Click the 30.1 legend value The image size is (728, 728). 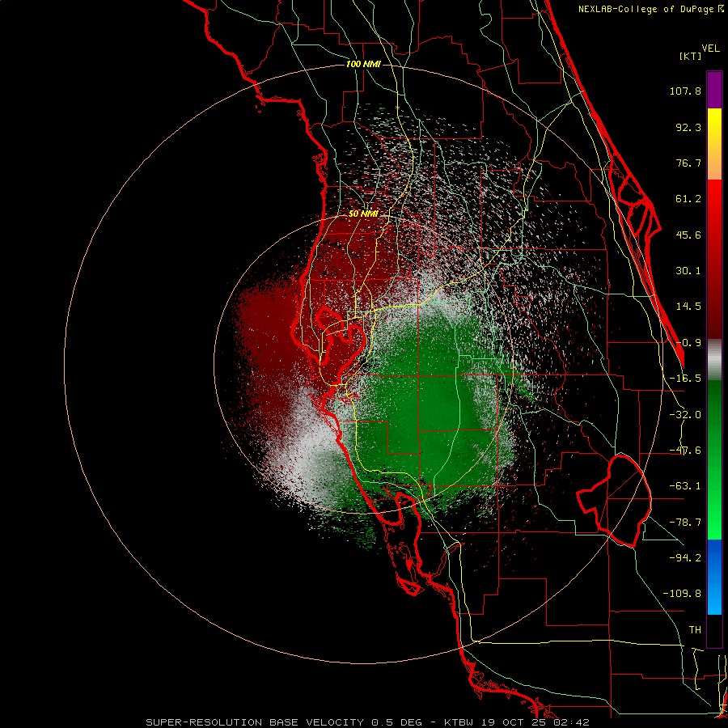point(688,271)
